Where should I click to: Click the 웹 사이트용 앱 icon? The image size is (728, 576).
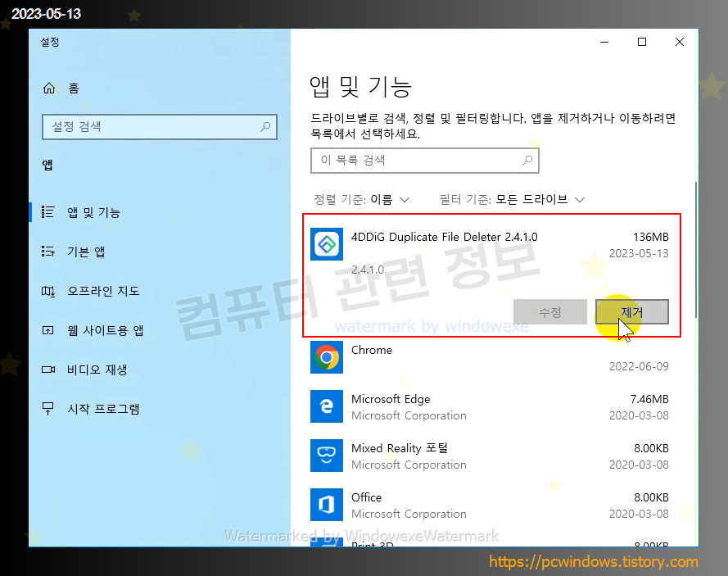point(47,330)
